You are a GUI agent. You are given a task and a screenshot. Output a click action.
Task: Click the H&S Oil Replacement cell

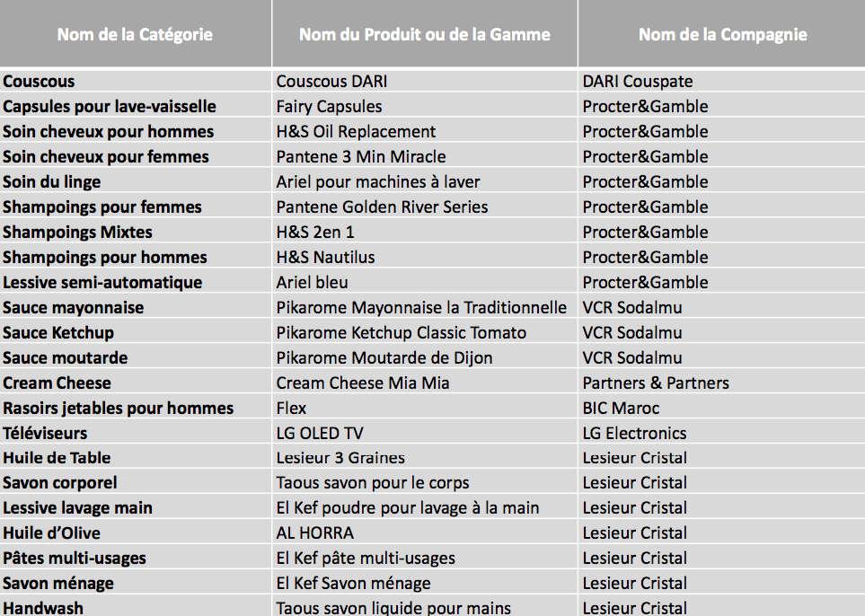pos(424,131)
